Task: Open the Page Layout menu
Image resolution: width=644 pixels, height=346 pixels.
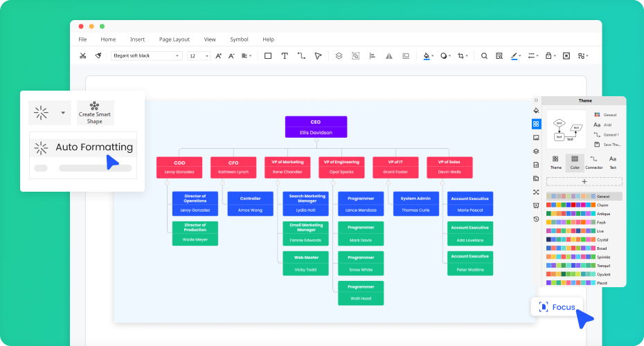Action: point(174,39)
